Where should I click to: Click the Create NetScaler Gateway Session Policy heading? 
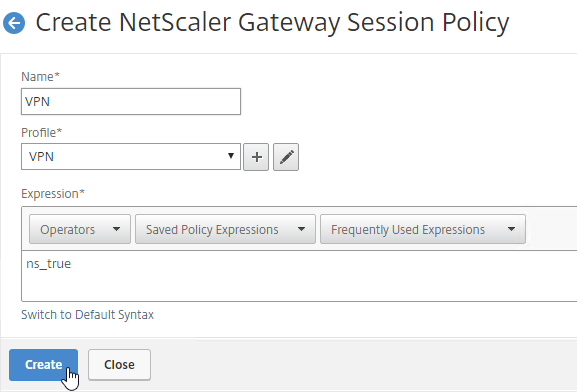(272, 23)
